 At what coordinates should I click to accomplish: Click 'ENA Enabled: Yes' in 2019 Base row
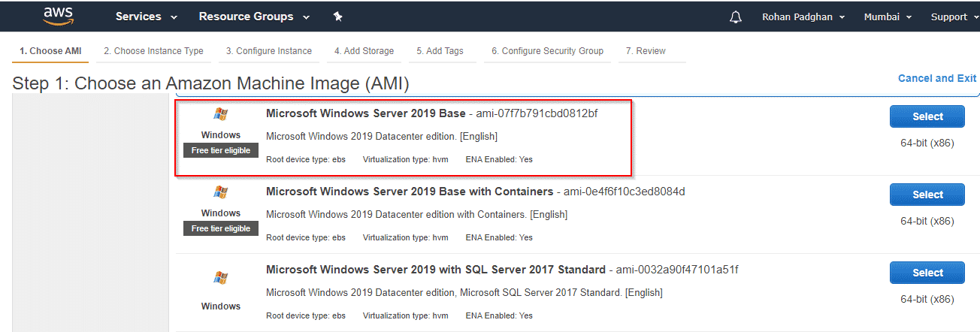[x=499, y=159]
